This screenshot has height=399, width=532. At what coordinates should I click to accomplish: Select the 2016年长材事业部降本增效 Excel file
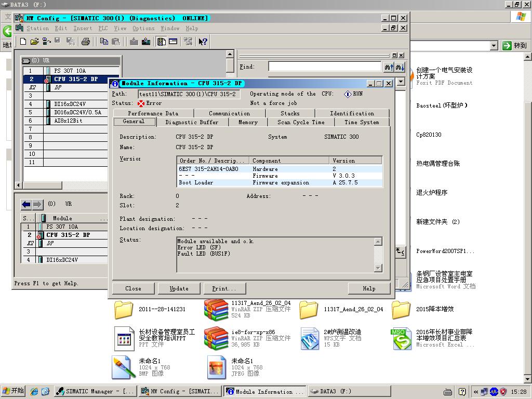pos(432,338)
